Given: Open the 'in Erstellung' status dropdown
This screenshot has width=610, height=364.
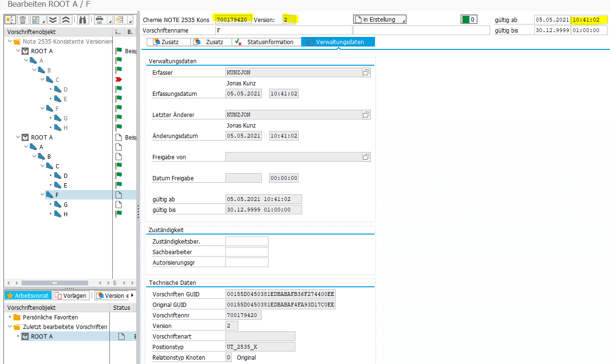Looking at the screenshot, I should (x=379, y=20).
